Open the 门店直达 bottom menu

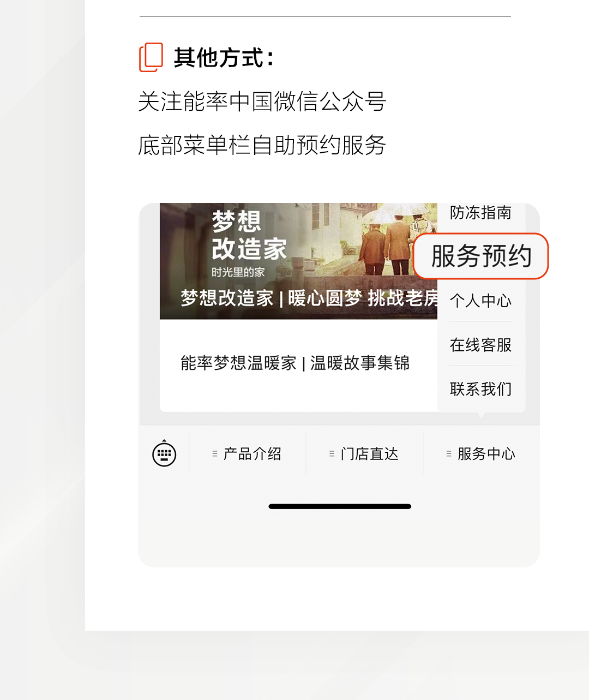point(365,454)
